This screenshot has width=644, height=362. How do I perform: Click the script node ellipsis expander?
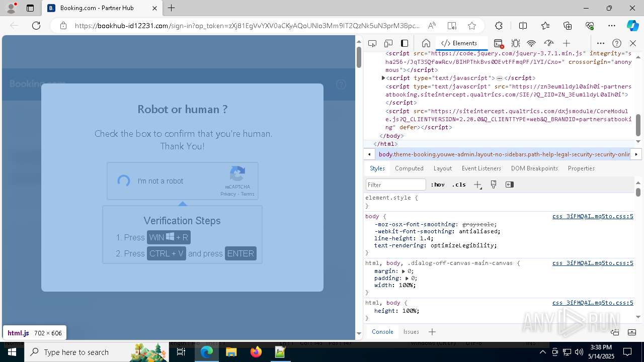click(x=499, y=78)
